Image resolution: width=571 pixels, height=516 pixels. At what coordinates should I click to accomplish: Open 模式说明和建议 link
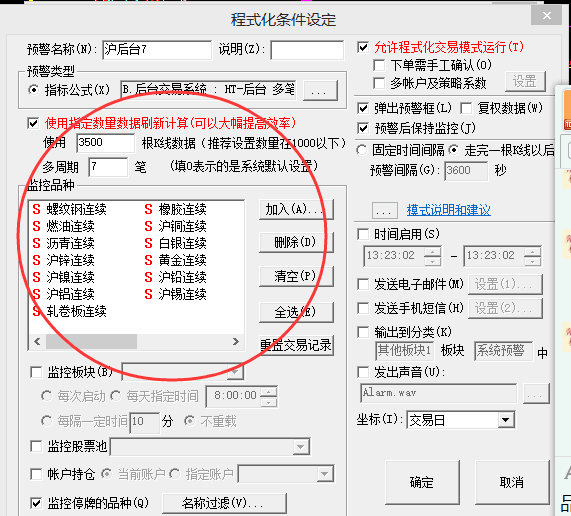(449, 210)
